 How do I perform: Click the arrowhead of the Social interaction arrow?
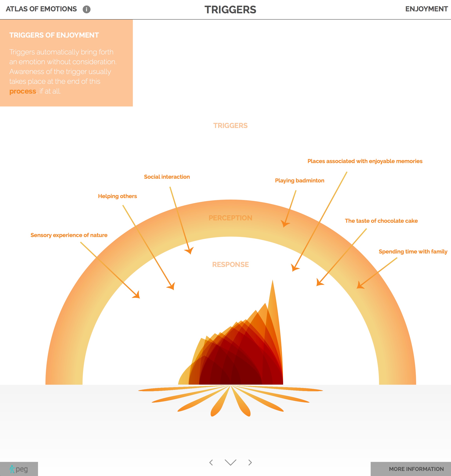coord(190,251)
